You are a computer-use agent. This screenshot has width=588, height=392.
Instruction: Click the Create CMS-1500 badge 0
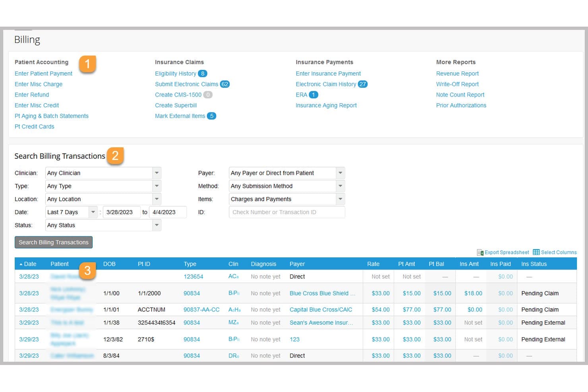pyautogui.click(x=208, y=95)
